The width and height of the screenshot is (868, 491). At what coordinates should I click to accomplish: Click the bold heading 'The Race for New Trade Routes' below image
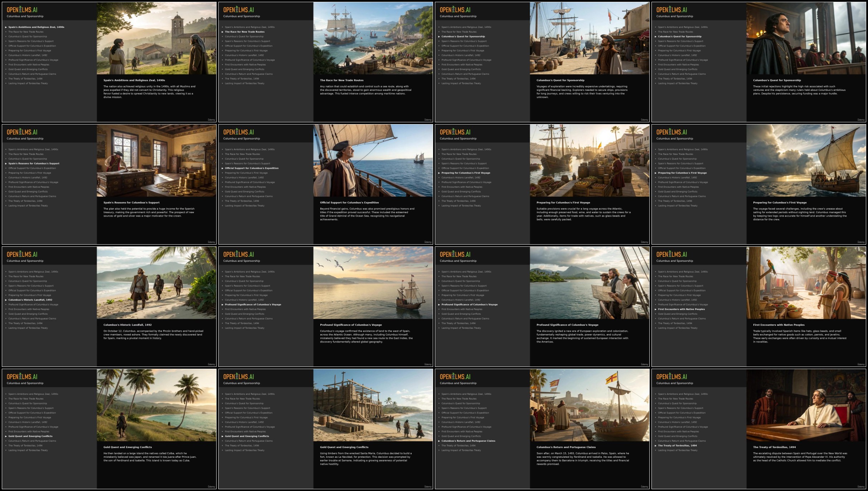coord(341,80)
